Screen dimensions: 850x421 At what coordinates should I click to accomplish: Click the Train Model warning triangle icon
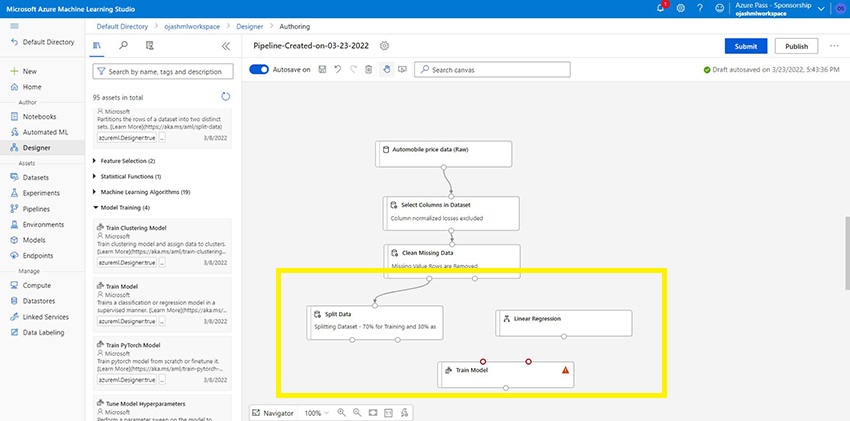[565, 370]
